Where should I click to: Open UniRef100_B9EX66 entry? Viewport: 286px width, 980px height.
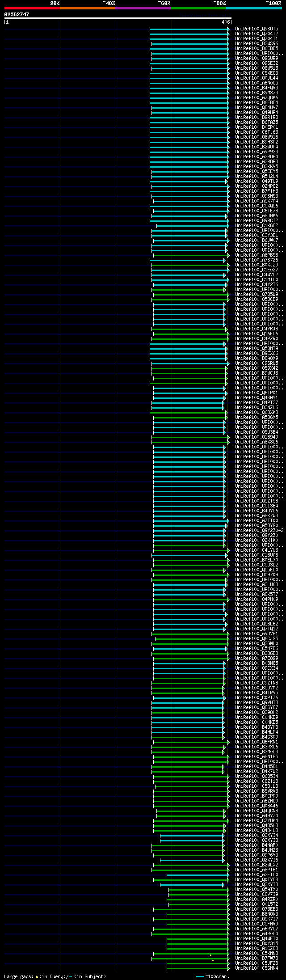(257, 354)
